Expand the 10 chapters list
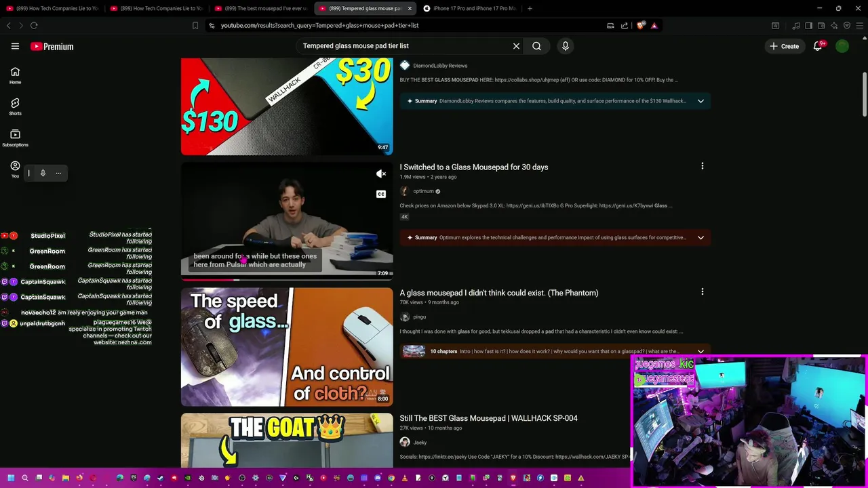 701,351
